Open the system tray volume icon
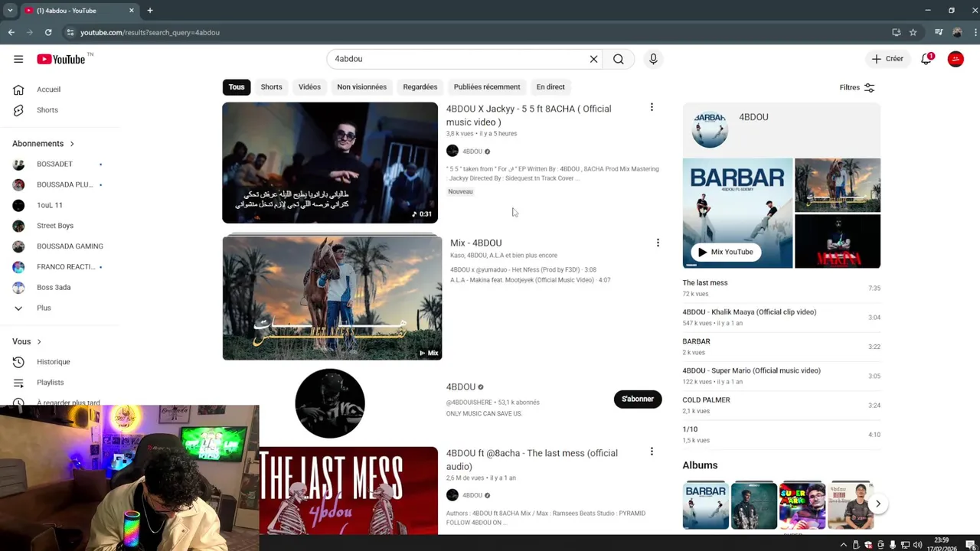Screen dimensions: 980x551 [x=917, y=545]
